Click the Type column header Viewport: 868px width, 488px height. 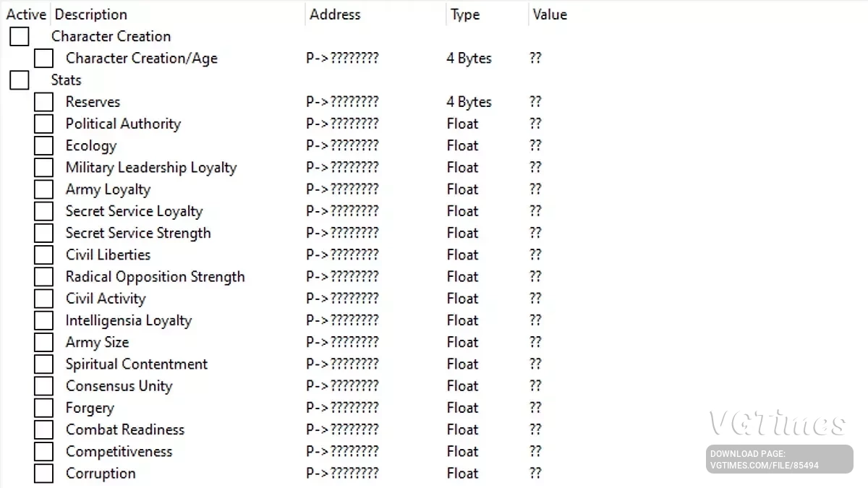point(465,14)
